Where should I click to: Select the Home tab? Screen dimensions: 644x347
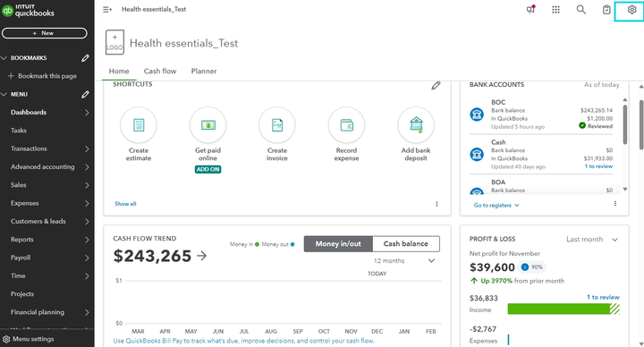coord(119,71)
